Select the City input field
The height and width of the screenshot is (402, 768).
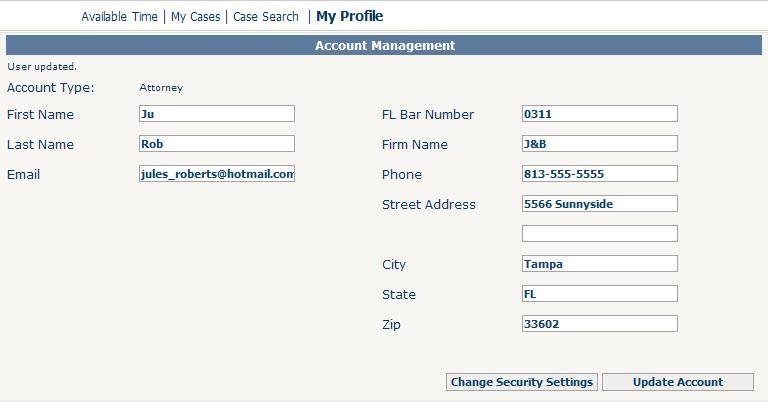pyautogui.click(x=599, y=264)
